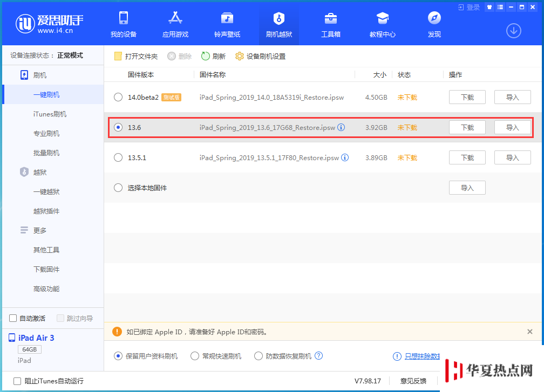The height and width of the screenshot is (392, 544).
Task: Open the title bar list menu icon
Action: click(x=500, y=7)
